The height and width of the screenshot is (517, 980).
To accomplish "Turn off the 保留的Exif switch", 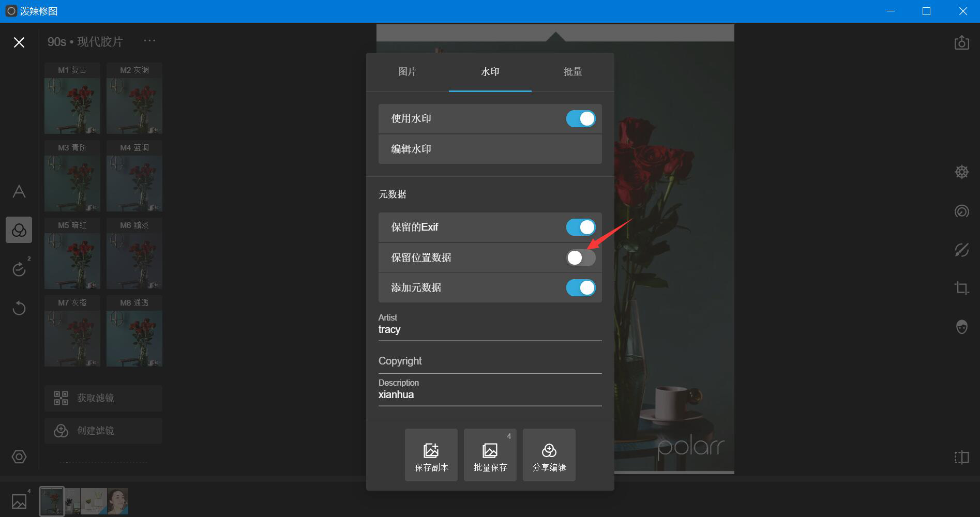I will tap(580, 227).
